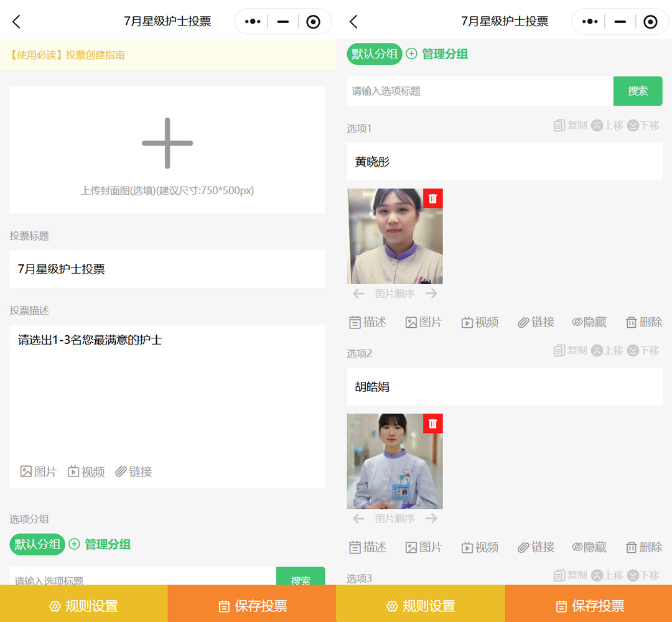Screen dimensions: 672x622
Task: Click the green 搜索 button in the right screen
Action: [638, 91]
